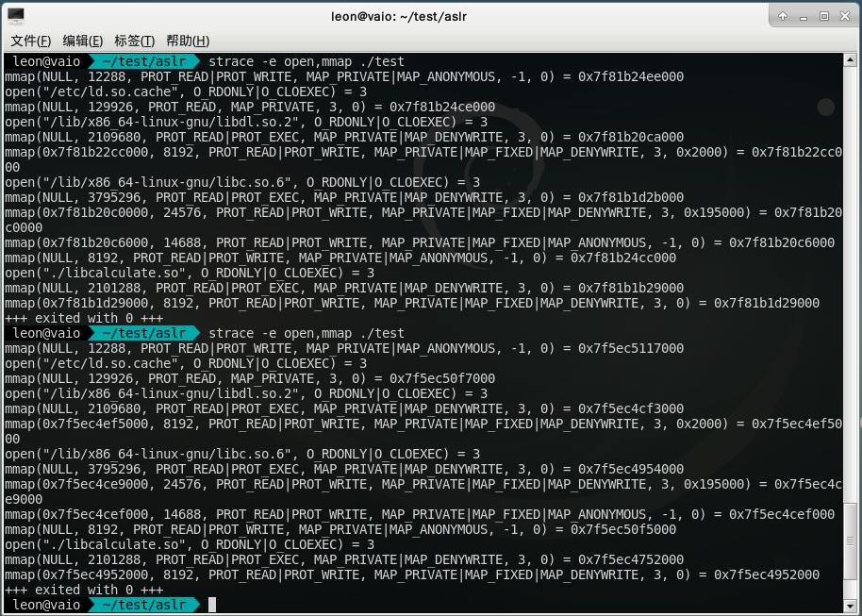Click the cursor at the last empty prompt
This screenshot has width=862, height=616.
[x=212, y=605]
